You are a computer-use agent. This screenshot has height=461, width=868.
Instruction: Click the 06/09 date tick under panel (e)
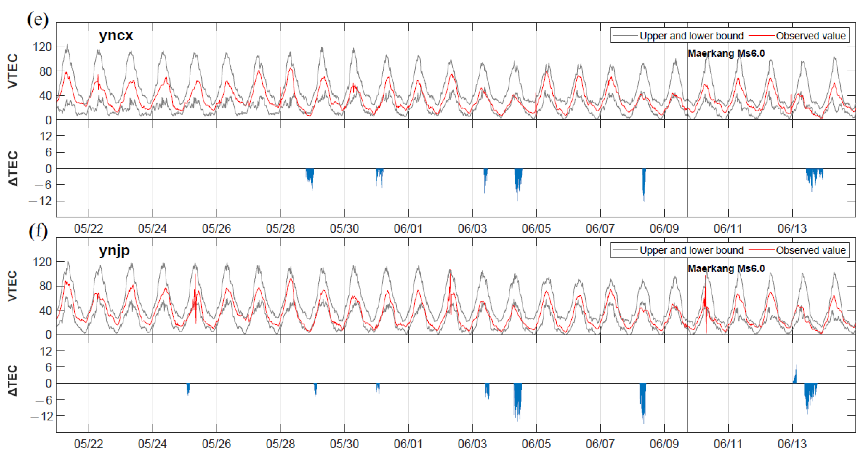664,229
